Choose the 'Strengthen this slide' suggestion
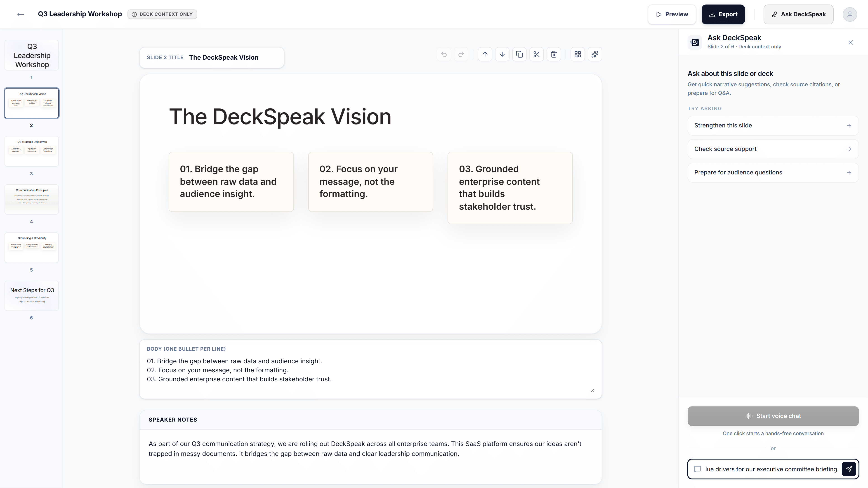Image resolution: width=868 pixels, height=488 pixels. point(773,126)
